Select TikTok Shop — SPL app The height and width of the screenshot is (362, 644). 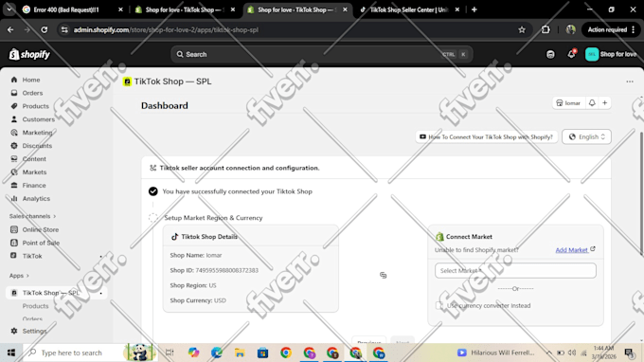(x=56, y=293)
